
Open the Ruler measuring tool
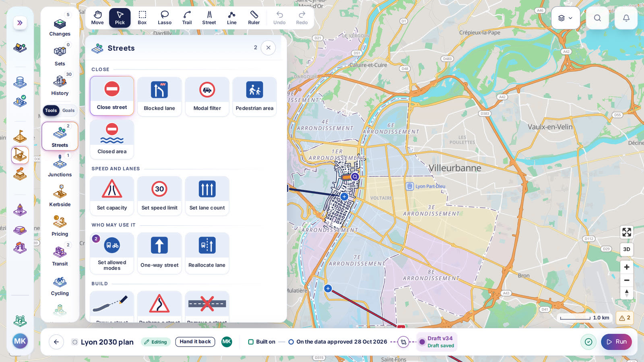(254, 18)
